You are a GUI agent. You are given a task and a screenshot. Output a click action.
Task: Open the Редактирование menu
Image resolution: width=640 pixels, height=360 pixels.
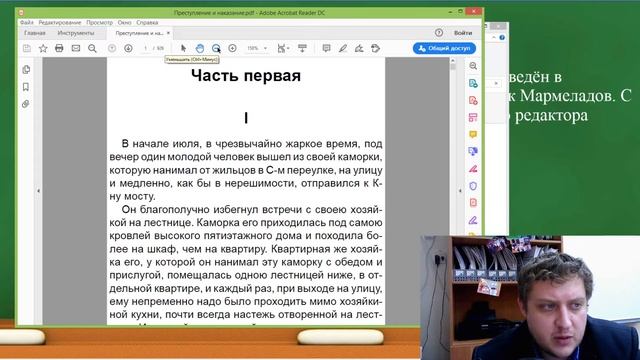[x=60, y=22]
